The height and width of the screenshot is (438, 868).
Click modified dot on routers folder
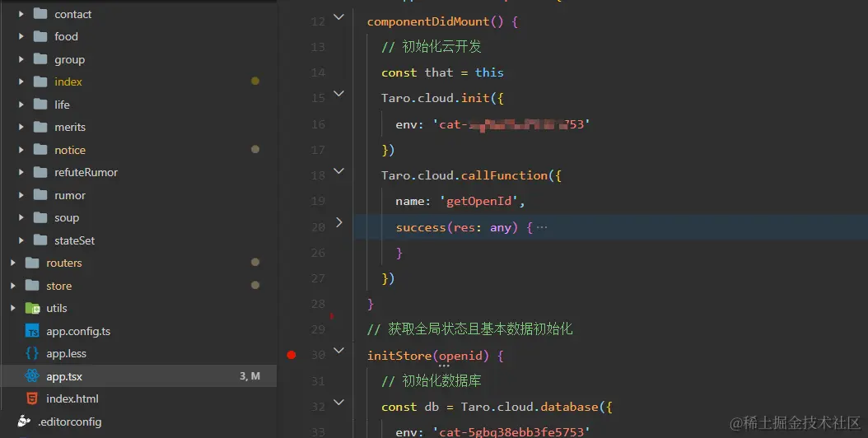[x=255, y=262]
